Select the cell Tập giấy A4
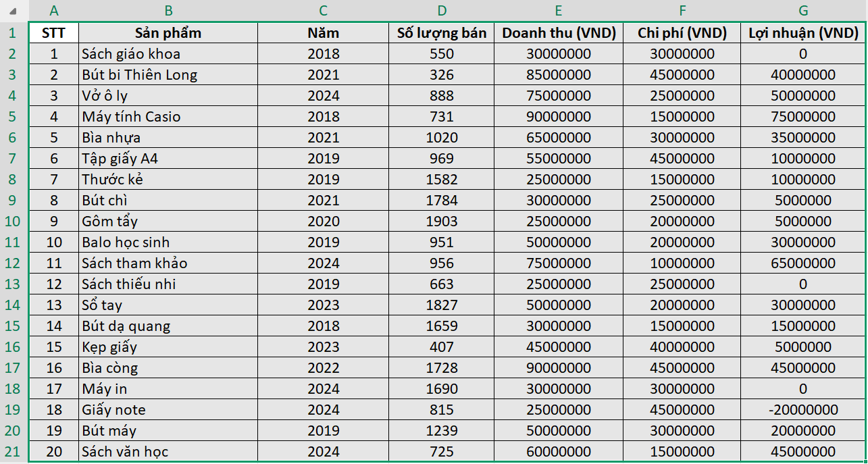Screen dimensions: 868x464 pos(168,159)
